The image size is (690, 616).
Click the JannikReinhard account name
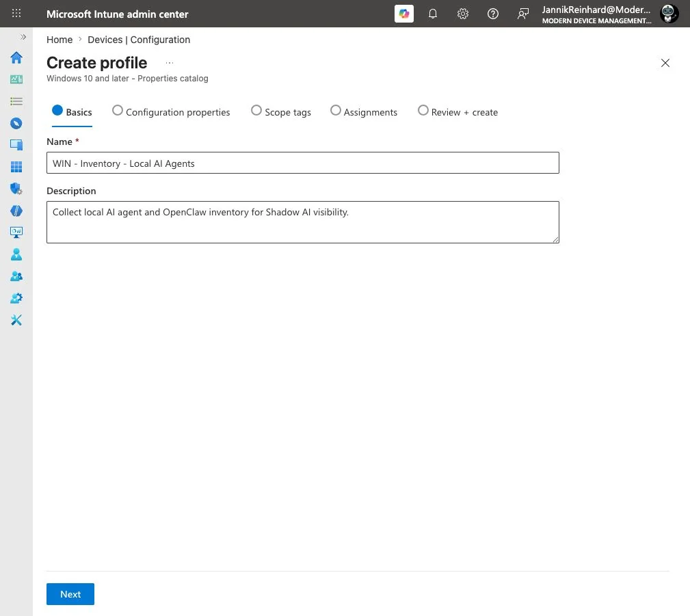coord(596,10)
